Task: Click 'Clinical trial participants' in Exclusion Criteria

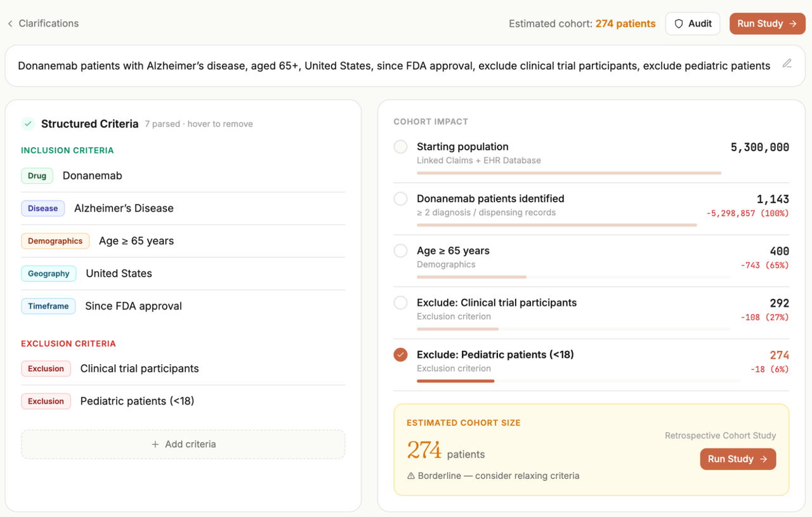Action: click(140, 369)
